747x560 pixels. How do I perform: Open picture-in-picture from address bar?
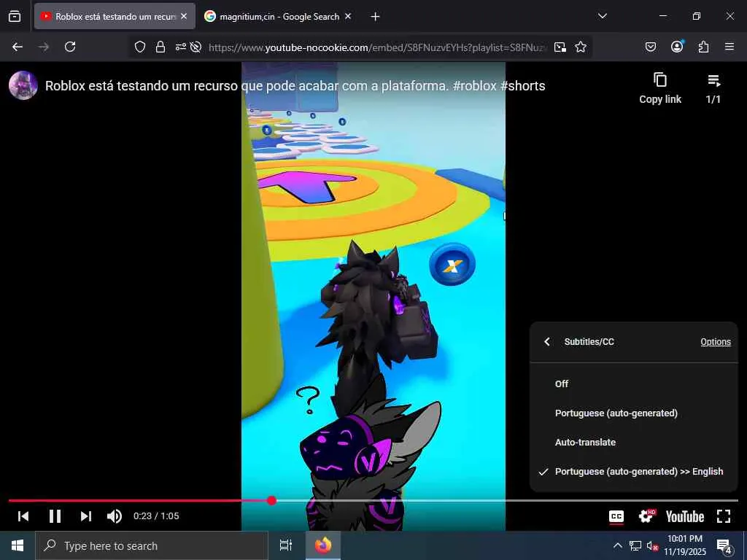click(x=560, y=47)
